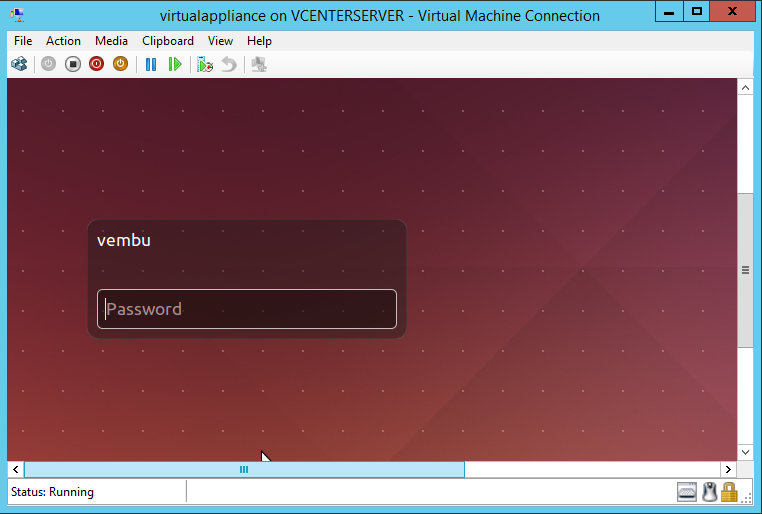Click the red Shut Down icon

pos(96,64)
